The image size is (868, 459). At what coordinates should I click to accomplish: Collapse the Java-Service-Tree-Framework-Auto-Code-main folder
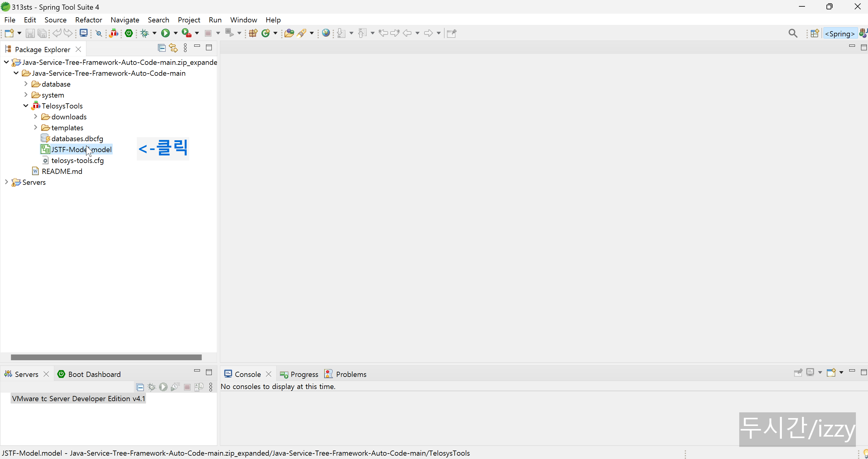(x=16, y=73)
